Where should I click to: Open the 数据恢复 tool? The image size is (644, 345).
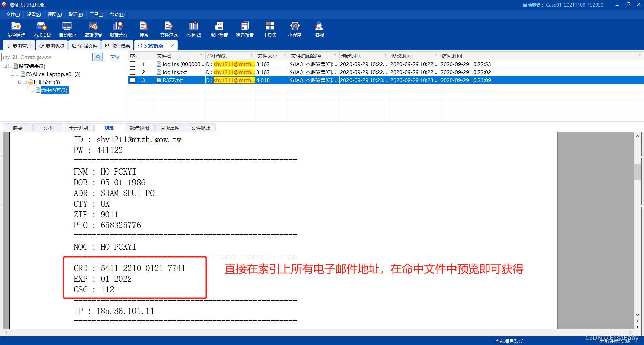(93, 29)
